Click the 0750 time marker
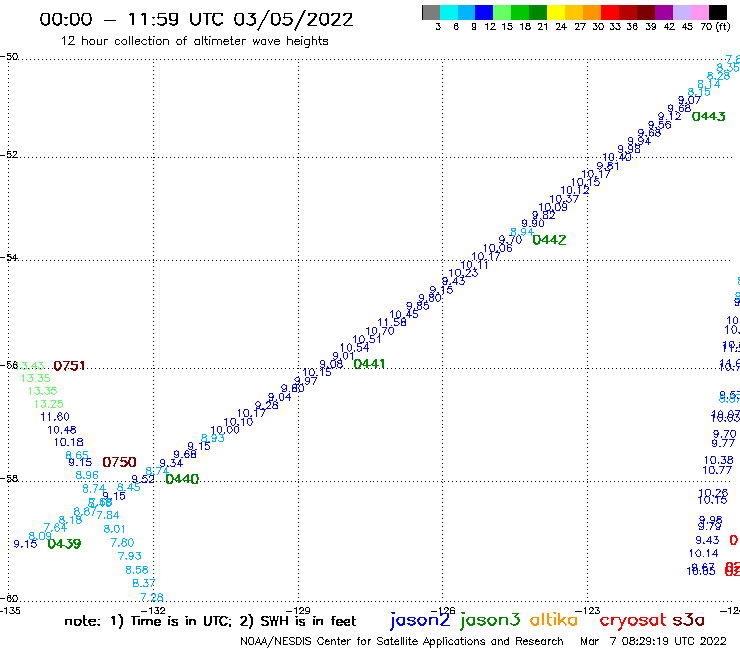The height and width of the screenshot is (650, 740). (x=119, y=462)
